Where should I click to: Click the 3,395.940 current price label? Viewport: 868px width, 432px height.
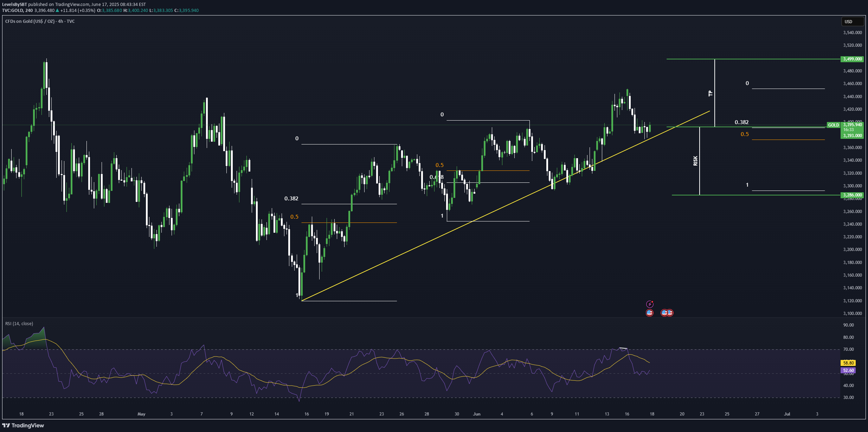pos(853,125)
